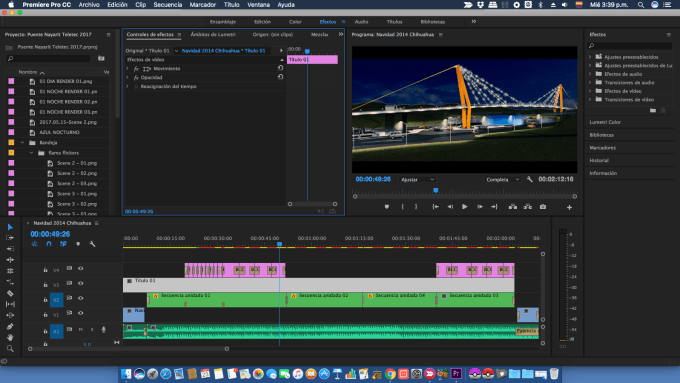Create new custom bin in Efectos panel

[653, 111]
